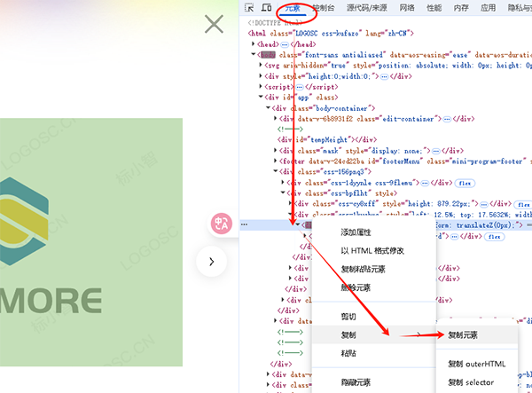532x393 pixels.
Task: Select the div id tempHeight row
Action: [x=326, y=140]
